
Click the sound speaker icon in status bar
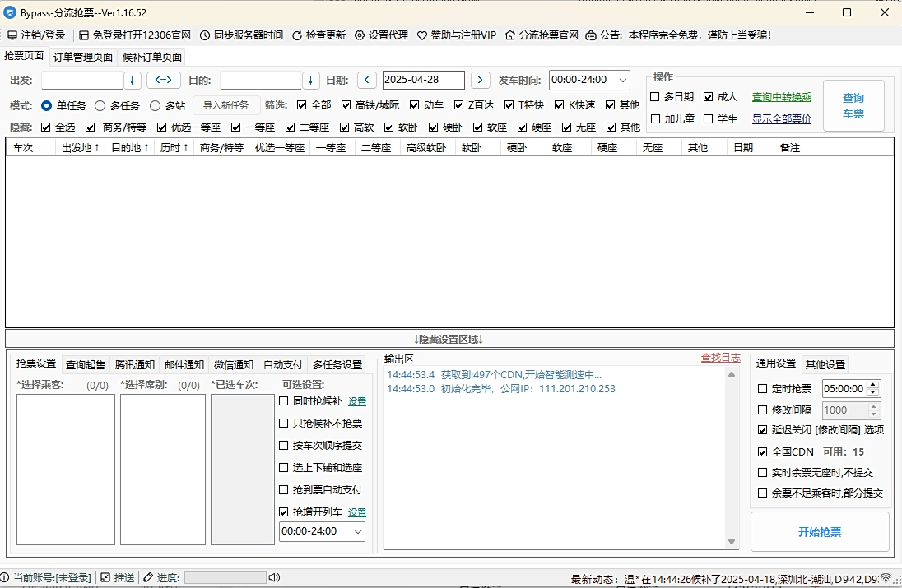[x=274, y=577]
